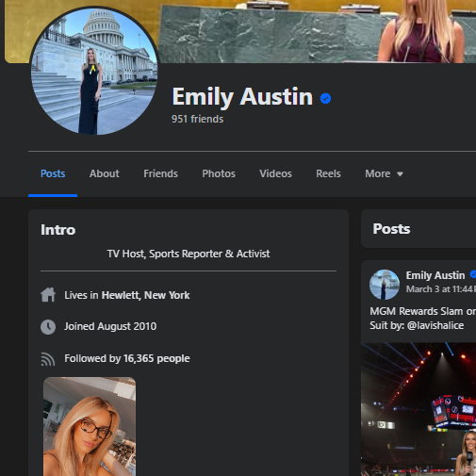
Task: Click the March 3 post timestamp
Action: (441, 289)
